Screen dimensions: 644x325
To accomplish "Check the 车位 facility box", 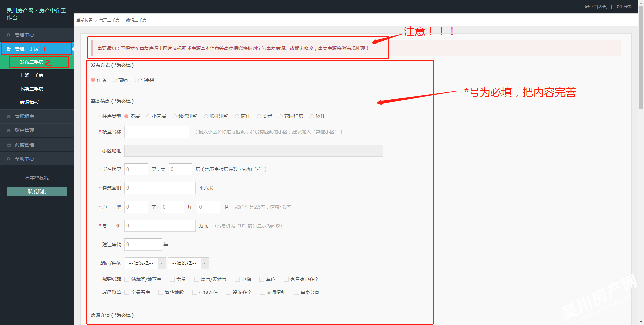I will coord(262,279).
